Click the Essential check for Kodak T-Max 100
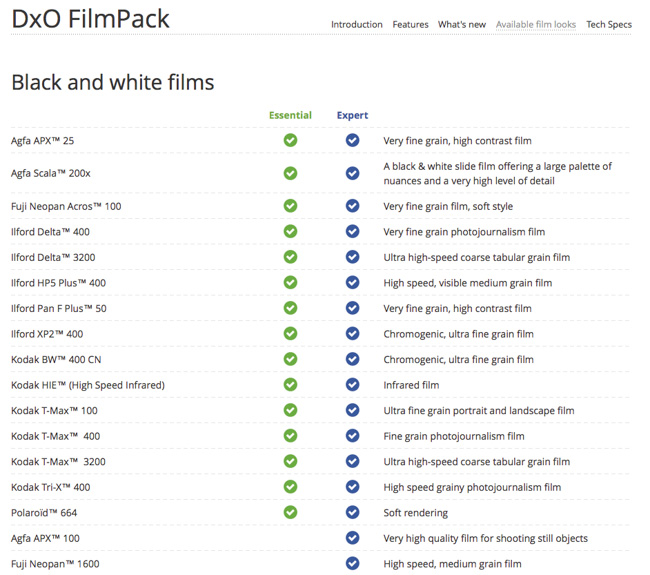Viewport: 650px width, 575px height. 290,410
